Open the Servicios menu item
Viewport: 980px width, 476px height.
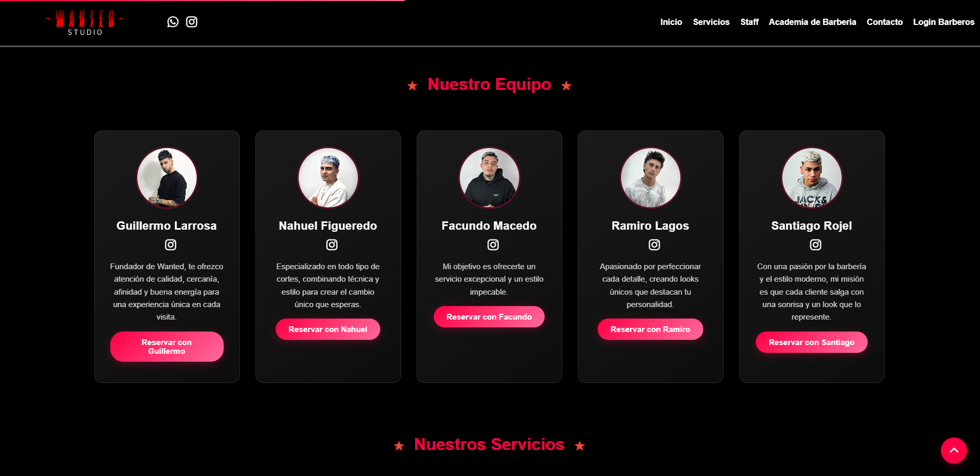point(711,22)
